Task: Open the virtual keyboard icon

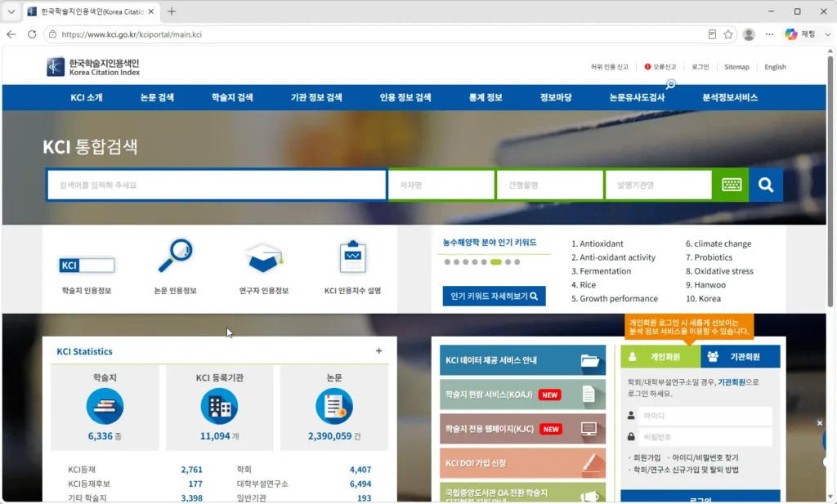Action: pos(731,185)
